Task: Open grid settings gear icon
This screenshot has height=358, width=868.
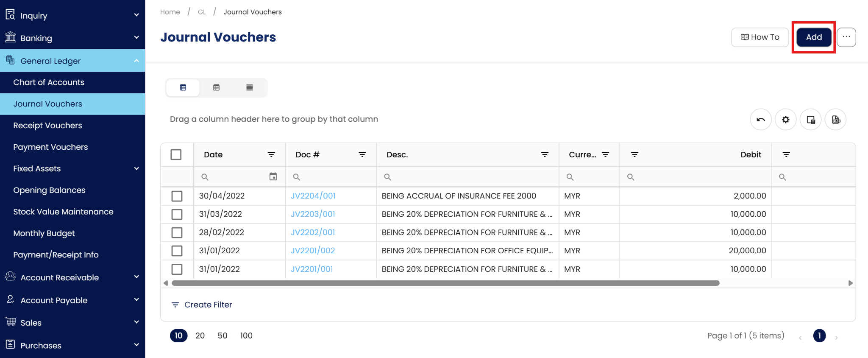Action: click(785, 120)
